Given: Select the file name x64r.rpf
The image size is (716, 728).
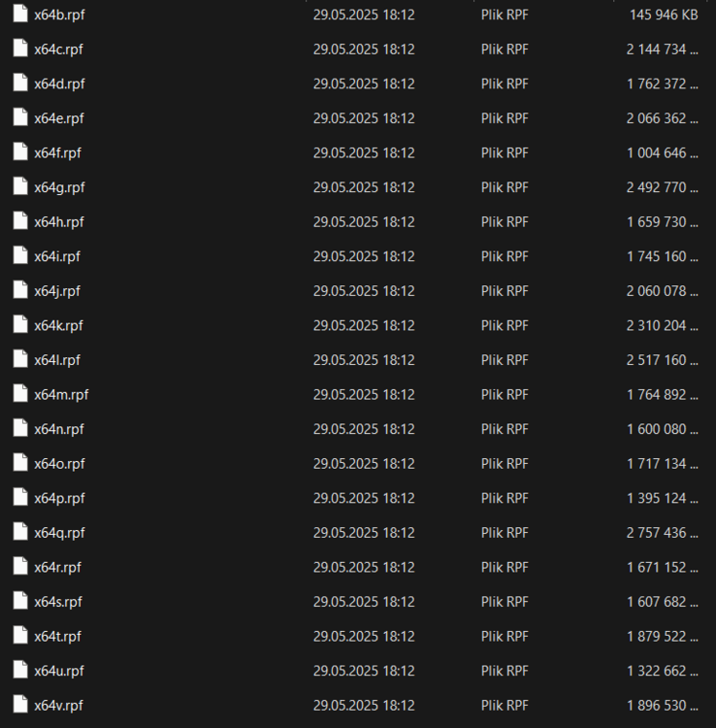Looking at the screenshot, I should coord(57,568).
